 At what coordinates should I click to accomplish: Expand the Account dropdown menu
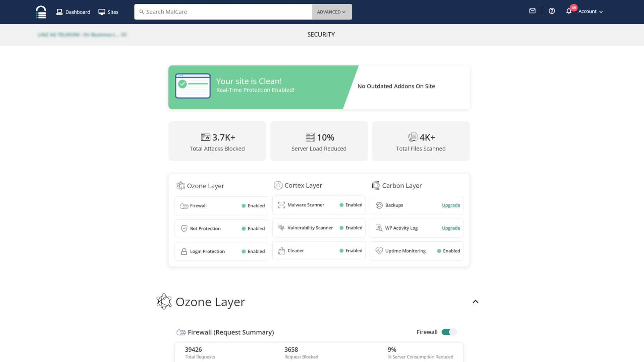590,11
